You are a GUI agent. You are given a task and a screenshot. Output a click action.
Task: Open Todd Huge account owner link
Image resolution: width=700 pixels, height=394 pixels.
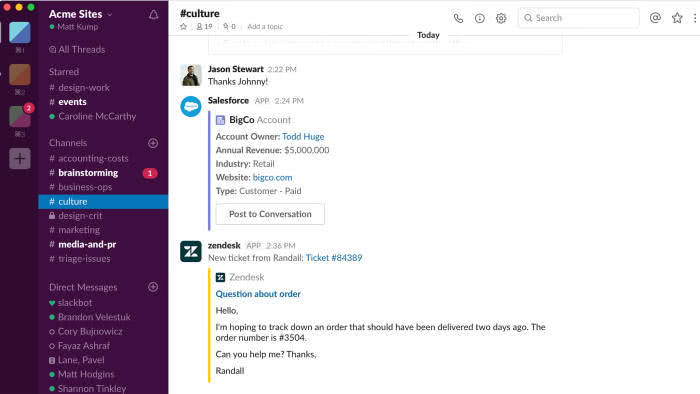(303, 137)
